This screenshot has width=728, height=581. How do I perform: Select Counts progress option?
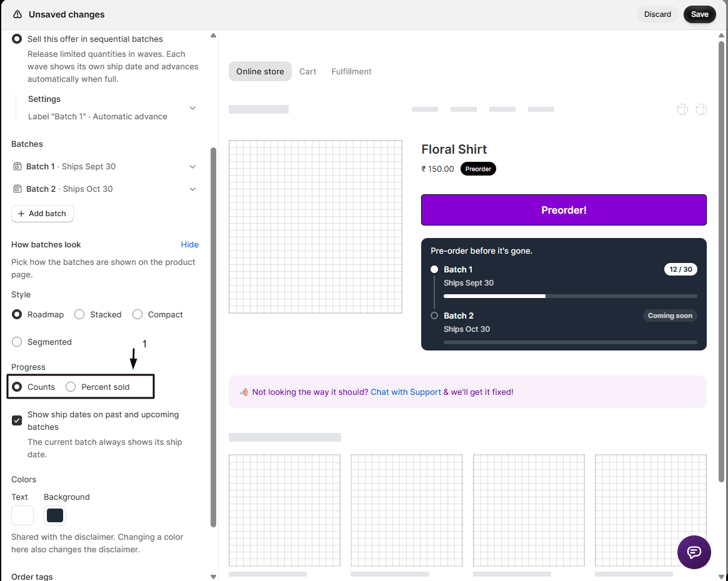click(x=17, y=387)
